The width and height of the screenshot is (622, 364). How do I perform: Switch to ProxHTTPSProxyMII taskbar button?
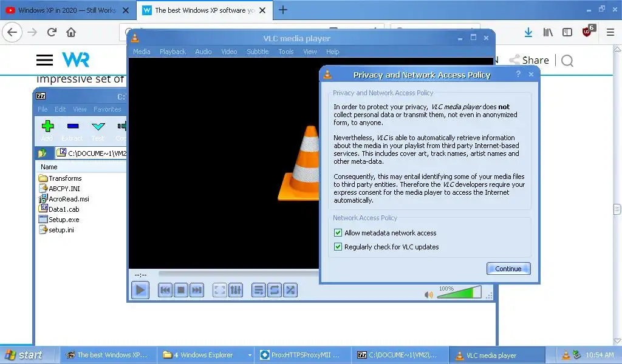[x=303, y=355]
